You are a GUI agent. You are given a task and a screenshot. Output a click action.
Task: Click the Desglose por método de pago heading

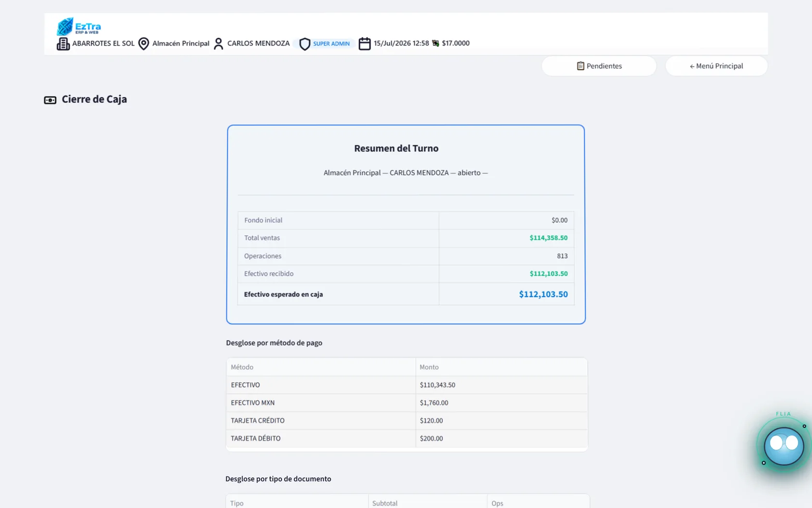pyautogui.click(x=274, y=343)
